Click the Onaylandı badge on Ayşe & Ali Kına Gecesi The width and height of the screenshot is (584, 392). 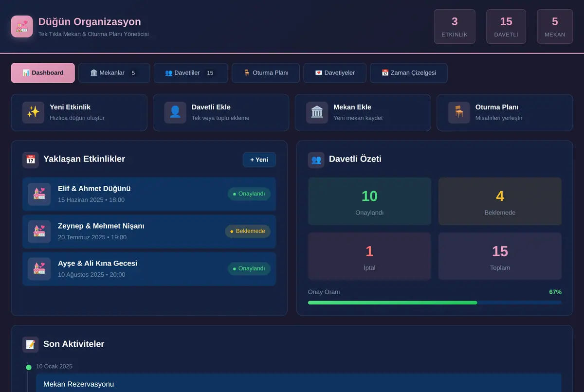pyautogui.click(x=249, y=269)
